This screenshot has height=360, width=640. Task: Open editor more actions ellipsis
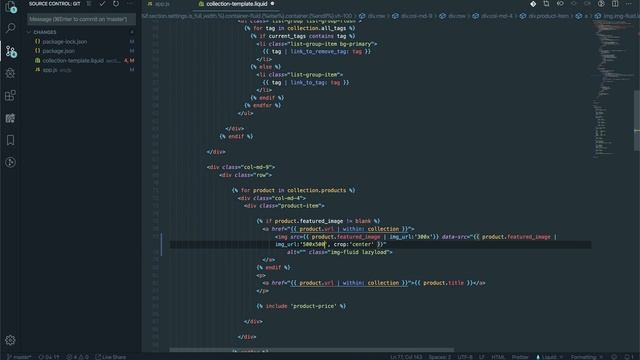629,4
